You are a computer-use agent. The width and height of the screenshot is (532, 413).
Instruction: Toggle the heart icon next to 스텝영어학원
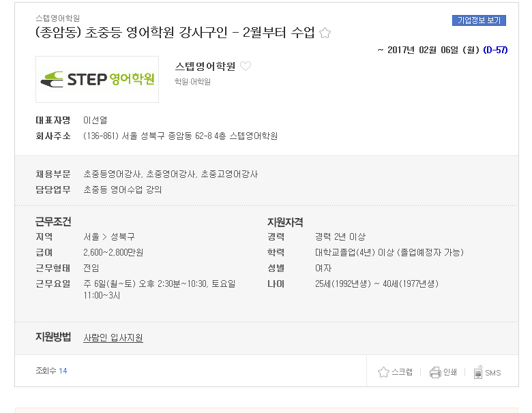click(246, 66)
